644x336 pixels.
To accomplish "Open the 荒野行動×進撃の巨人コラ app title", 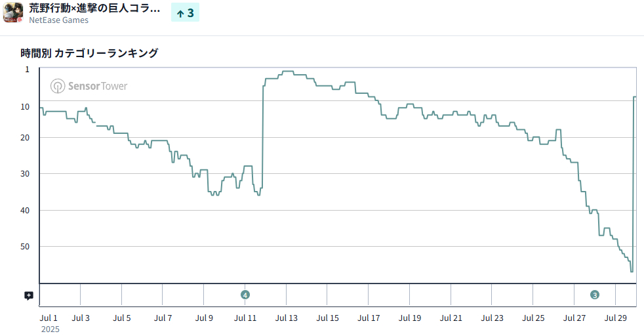I will (x=94, y=9).
